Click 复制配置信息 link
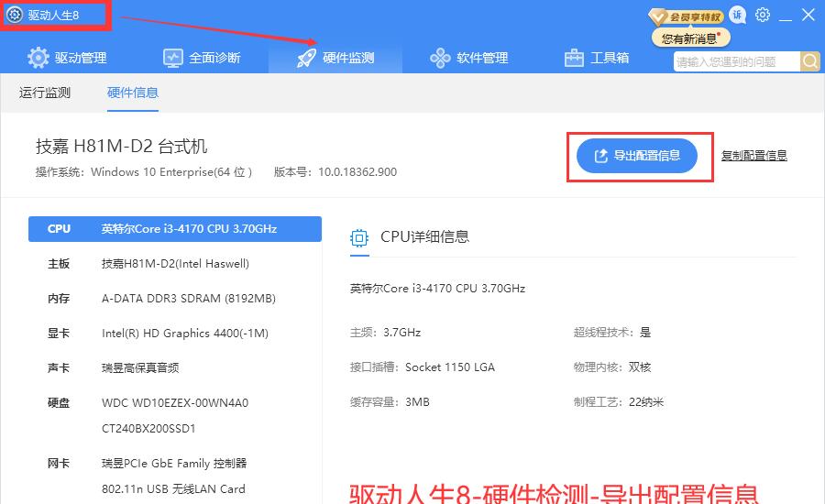The image size is (825, 504). point(754,156)
